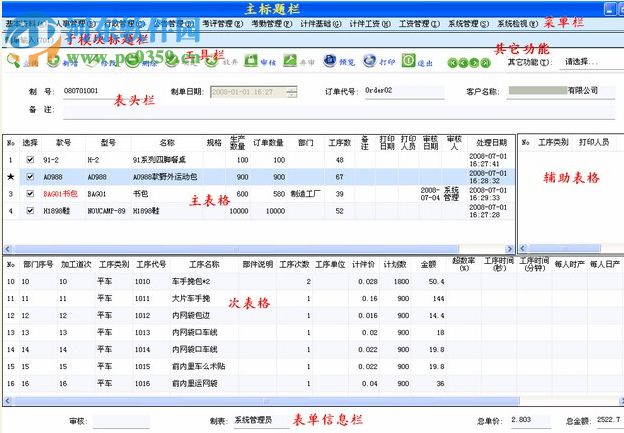Click the 总单价 field showing 2.803

(x=530, y=420)
